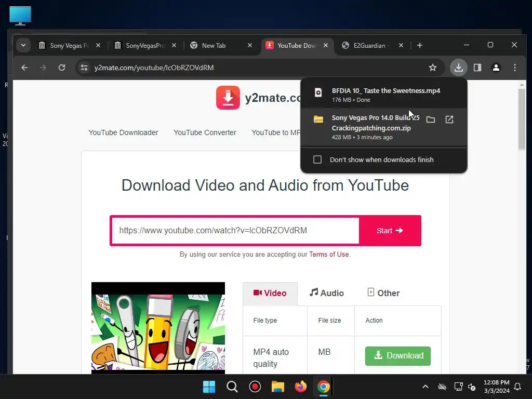
Task: Click the red recorder icon in taskbar
Action: [x=255, y=387]
